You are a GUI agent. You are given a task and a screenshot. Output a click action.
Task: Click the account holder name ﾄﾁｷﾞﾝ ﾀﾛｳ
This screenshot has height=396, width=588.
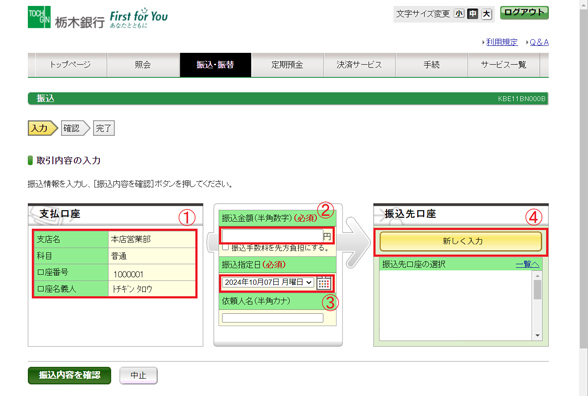point(132,289)
